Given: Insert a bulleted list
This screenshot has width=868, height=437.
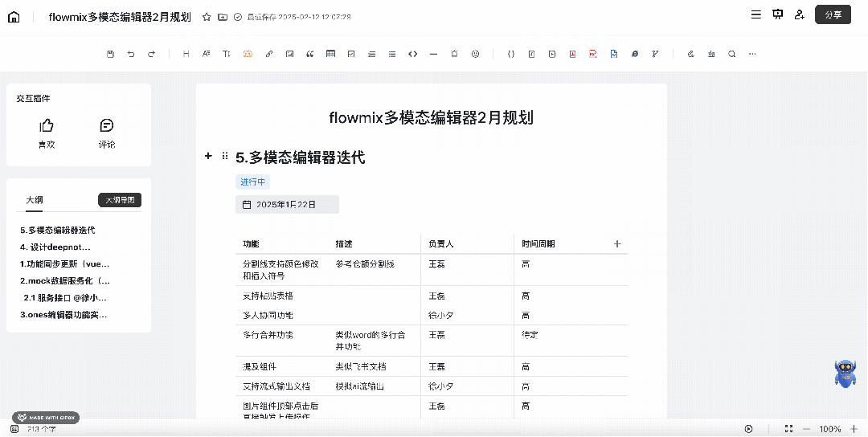Looking at the screenshot, I should point(392,54).
